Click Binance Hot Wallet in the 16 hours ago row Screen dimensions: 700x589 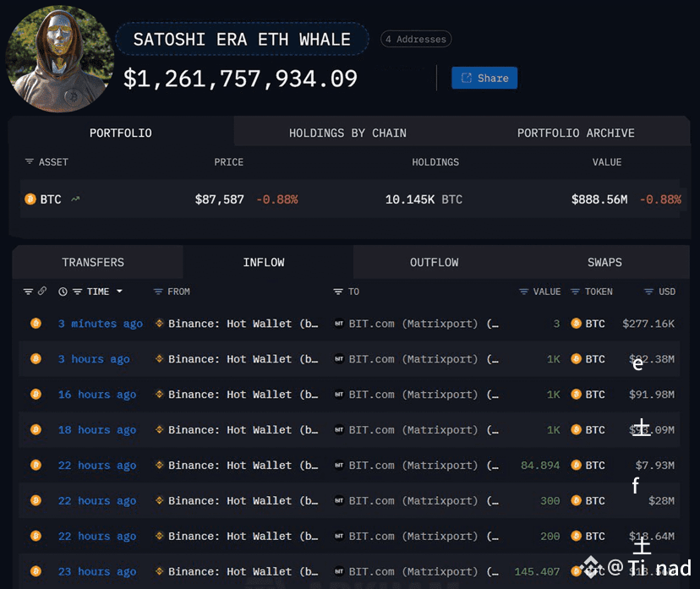coord(243,395)
